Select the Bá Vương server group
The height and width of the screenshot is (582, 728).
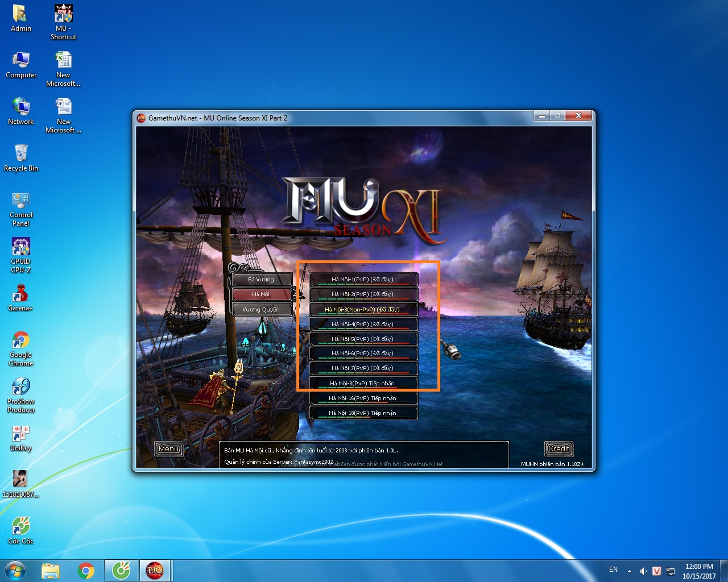pyautogui.click(x=262, y=280)
